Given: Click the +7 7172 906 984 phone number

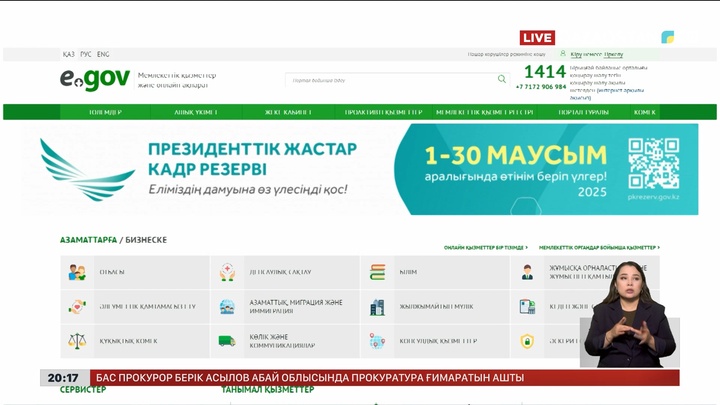Looking at the screenshot, I should point(541,87).
